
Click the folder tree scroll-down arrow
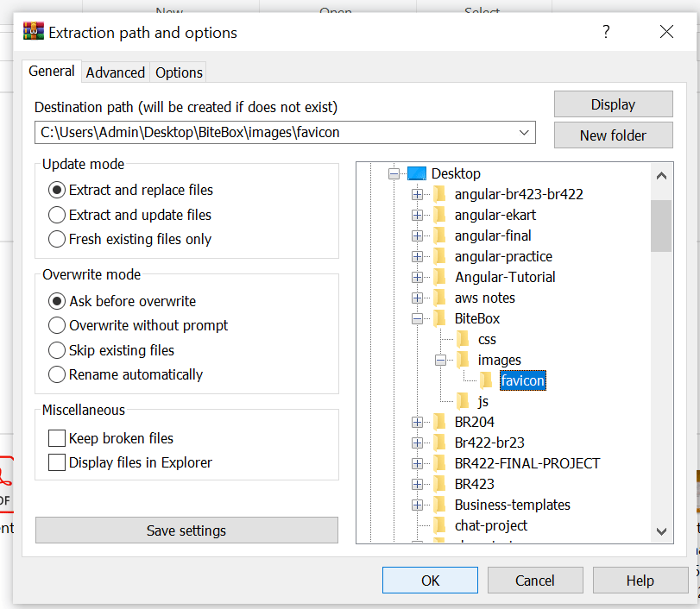tap(662, 531)
